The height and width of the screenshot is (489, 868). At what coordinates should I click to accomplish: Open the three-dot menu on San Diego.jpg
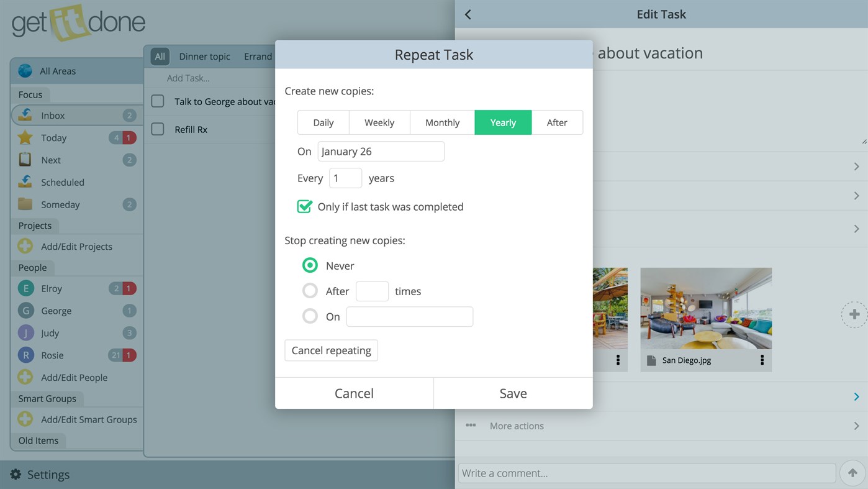[762, 359]
